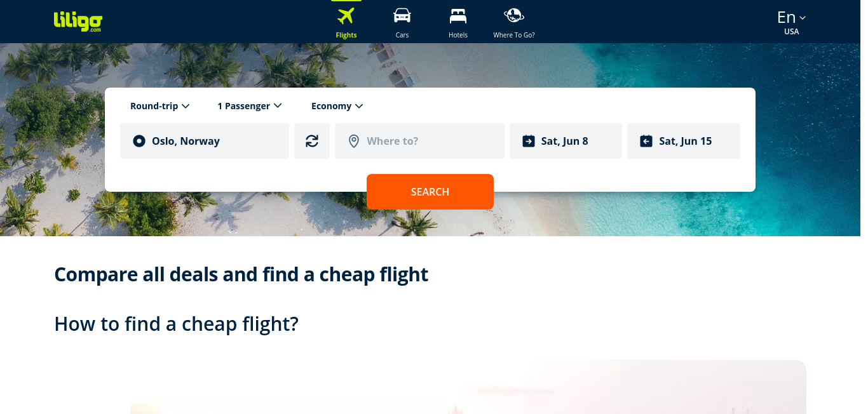The height and width of the screenshot is (414, 868).
Task: Switch to the Hotels tab label
Action: [458, 35]
